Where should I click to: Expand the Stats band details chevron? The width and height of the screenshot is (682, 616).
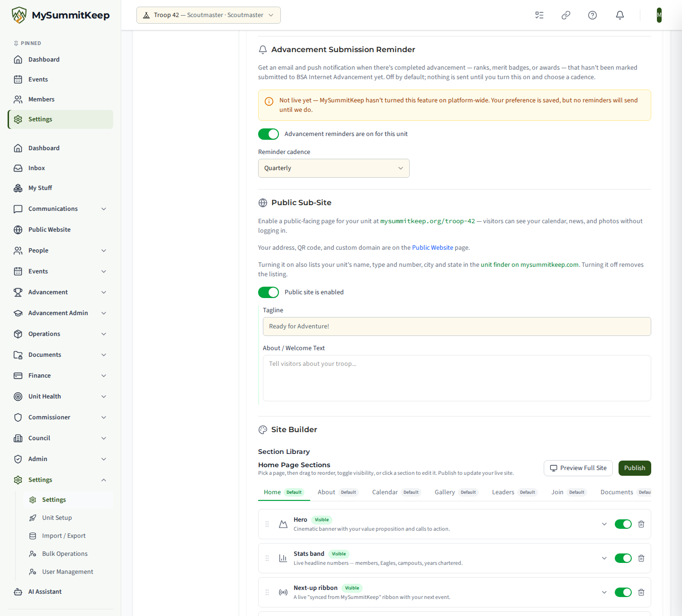[x=604, y=558]
